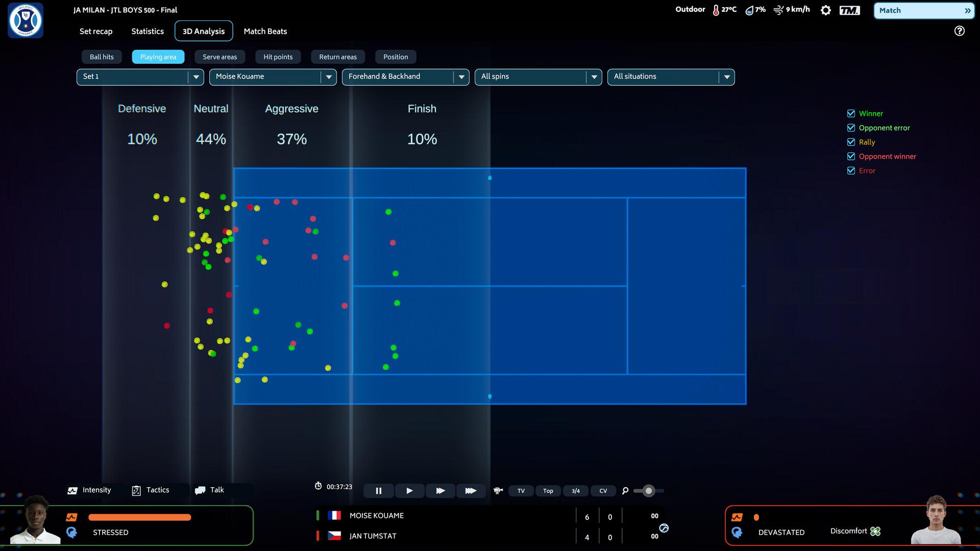Click the TM logo in the top bar
Screen dimensions: 980x551
click(848, 10)
